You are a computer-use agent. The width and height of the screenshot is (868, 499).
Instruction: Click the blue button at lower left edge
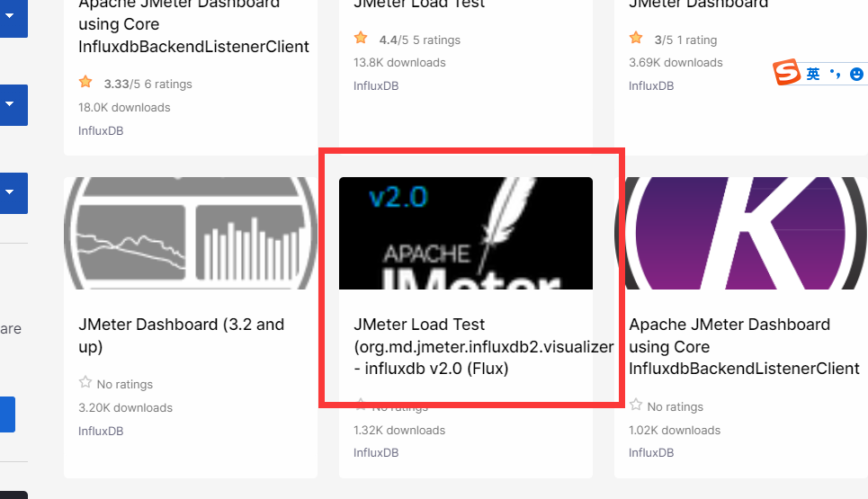coord(7,414)
